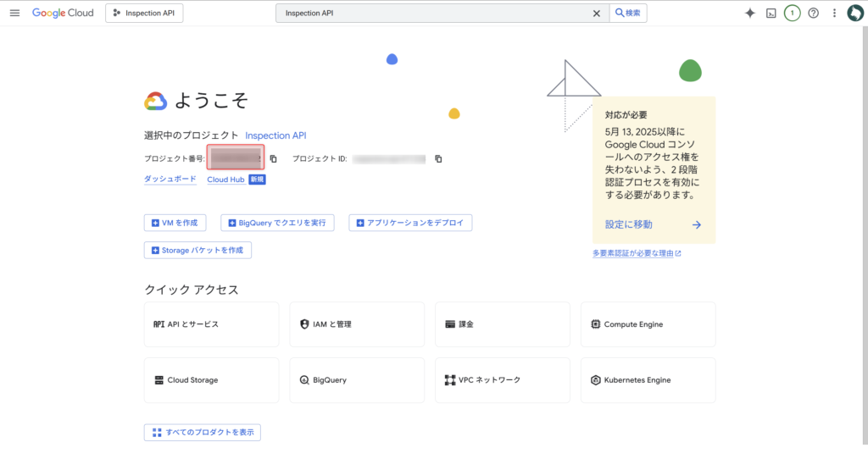This screenshot has width=868, height=453.
Task: Open the ダッシュボード link
Action: [x=170, y=180]
